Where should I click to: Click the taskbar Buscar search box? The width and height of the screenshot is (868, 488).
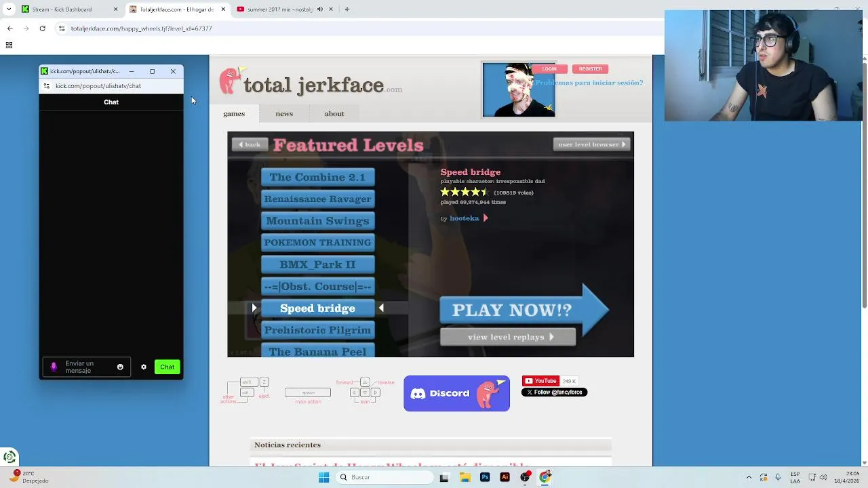(x=384, y=477)
